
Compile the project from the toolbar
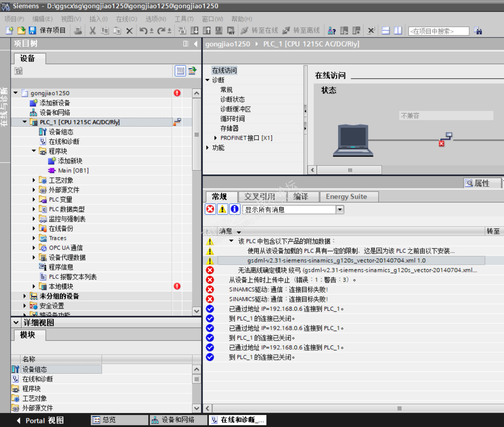coord(182,30)
